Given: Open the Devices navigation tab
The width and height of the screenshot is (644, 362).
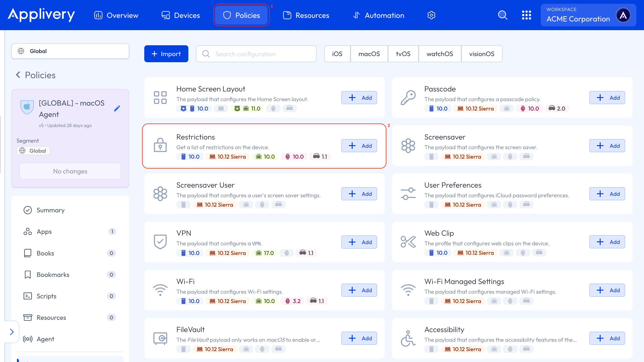Looking at the screenshot, I should [x=181, y=15].
